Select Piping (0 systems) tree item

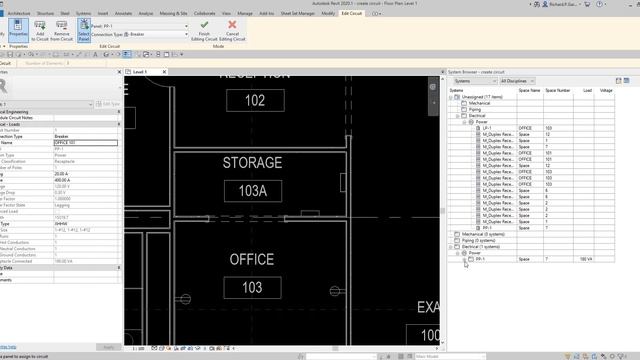[477, 240]
